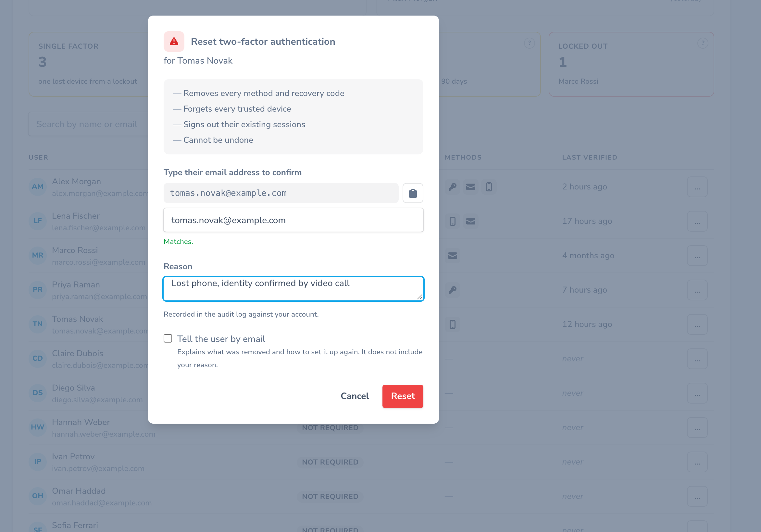This screenshot has width=761, height=532.
Task: Open actions menu for Diego Silva row
Action: 697,393
